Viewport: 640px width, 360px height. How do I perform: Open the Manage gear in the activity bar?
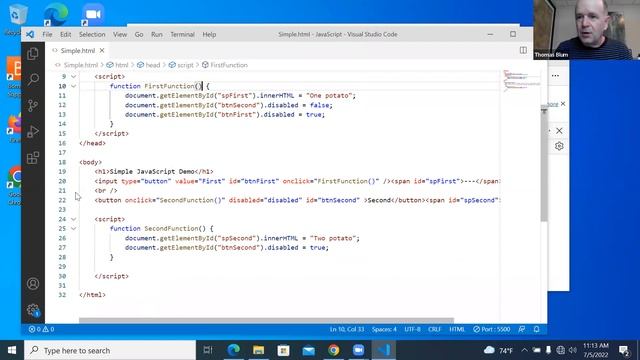(33, 310)
